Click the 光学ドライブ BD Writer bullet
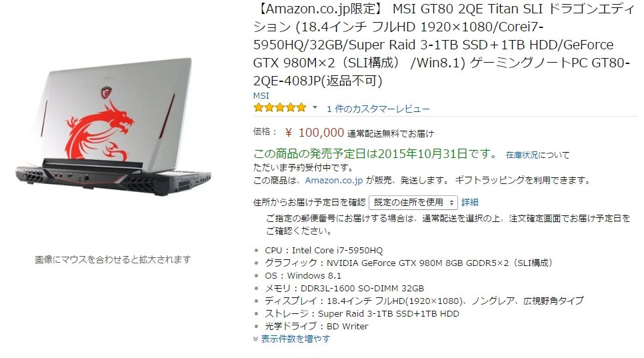 pyautogui.click(x=316, y=327)
